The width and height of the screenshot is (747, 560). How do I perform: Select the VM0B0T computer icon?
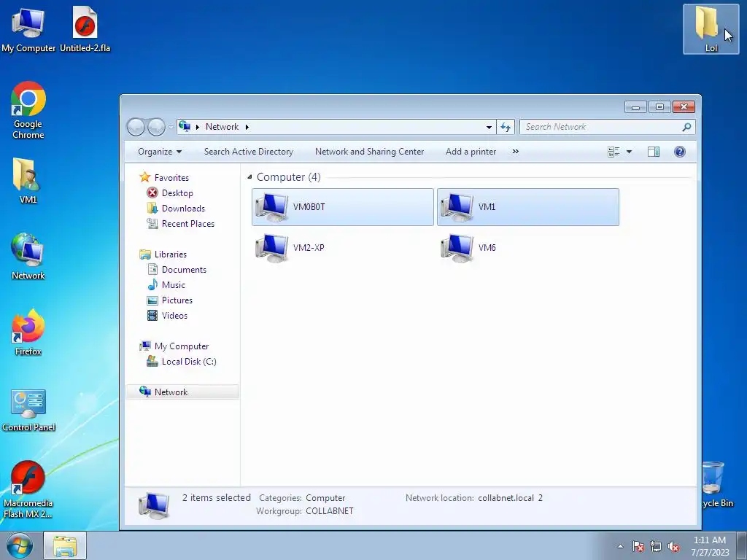(342, 206)
